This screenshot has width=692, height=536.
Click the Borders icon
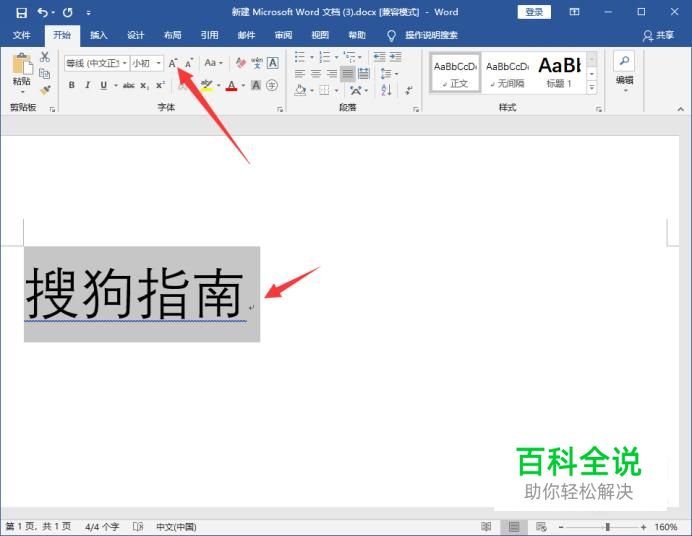324,90
